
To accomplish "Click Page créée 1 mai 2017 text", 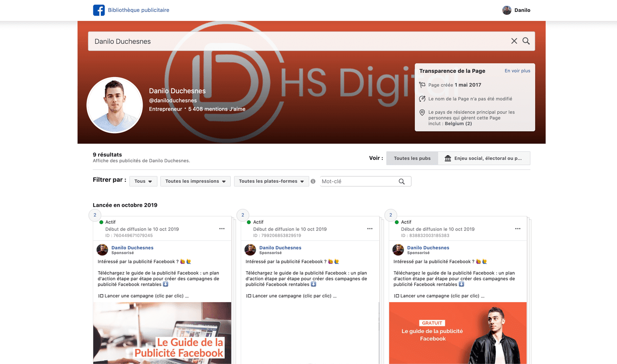I will [455, 85].
